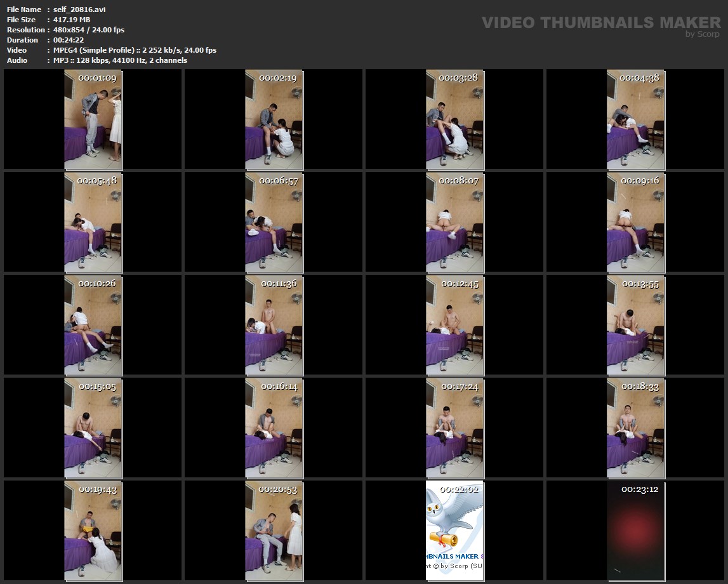Select the frame at 00:09:16
Image resolution: width=728 pixels, height=584 pixels.
tap(636, 222)
